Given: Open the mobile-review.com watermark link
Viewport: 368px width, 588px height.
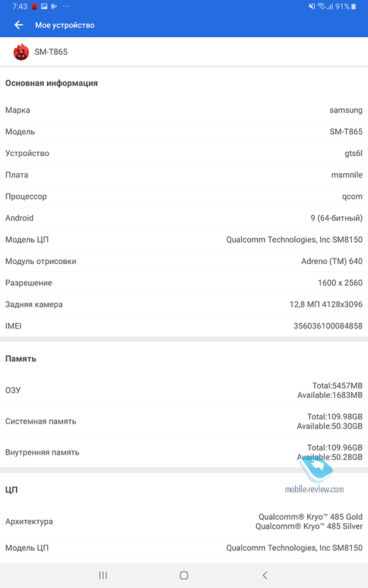Looking at the screenshot, I should (314, 489).
